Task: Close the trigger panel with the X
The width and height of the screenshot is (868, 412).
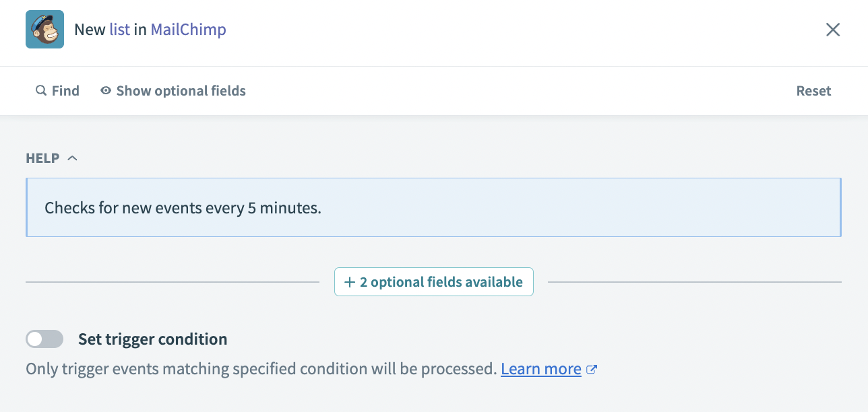Action: point(833,30)
